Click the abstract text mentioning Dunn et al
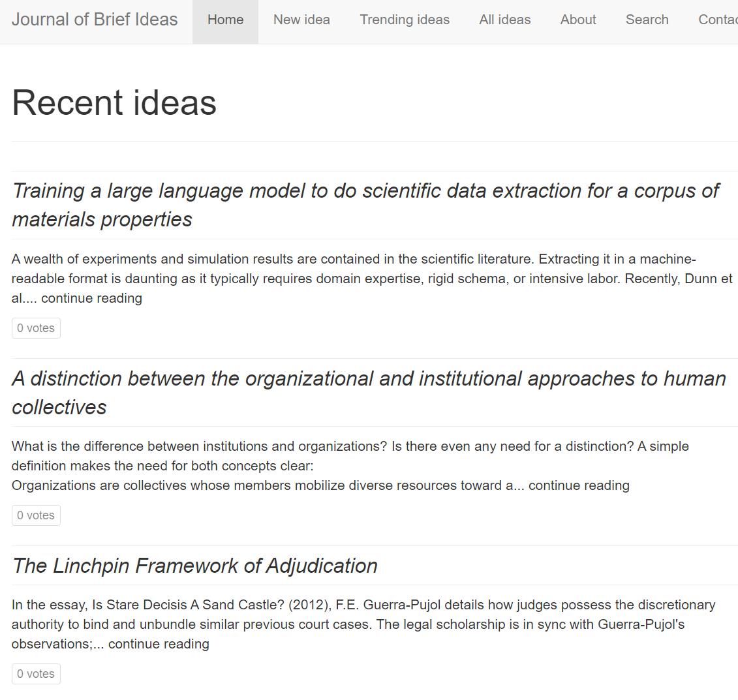 372,279
